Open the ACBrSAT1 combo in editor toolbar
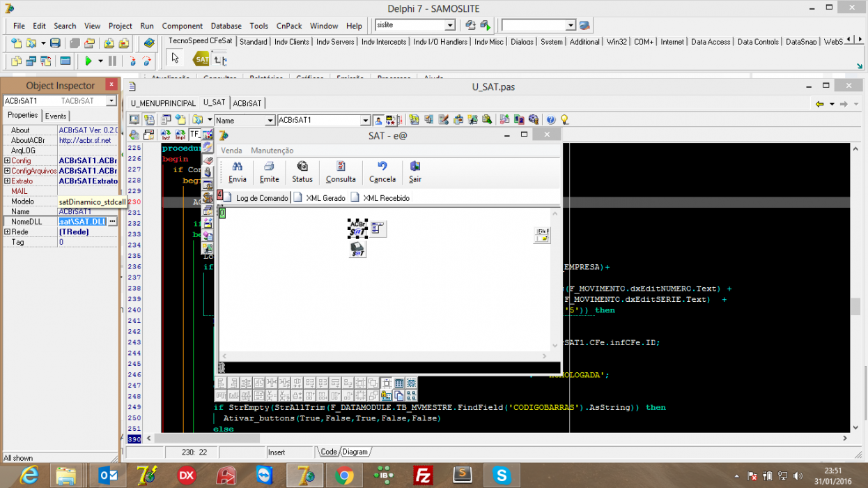The height and width of the screenshot is (488, 868). click(365, 121)
